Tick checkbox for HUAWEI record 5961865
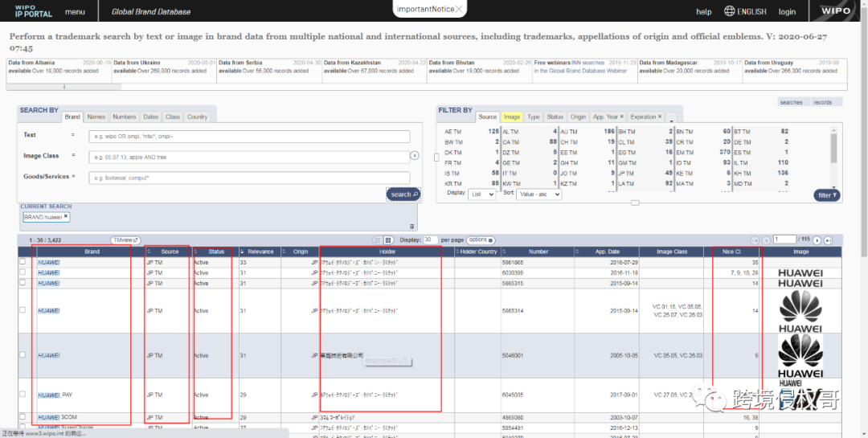The image size is (868, 438). [23, 261]
